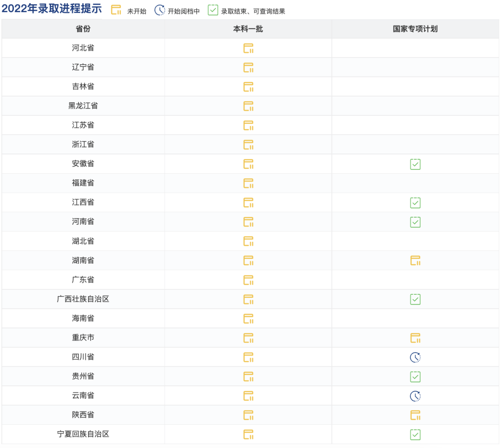This screenshot has height=448, width=501.
Task: Click the clock icon for 四川省 国家专项计划
Action: (x=415, y=357)
